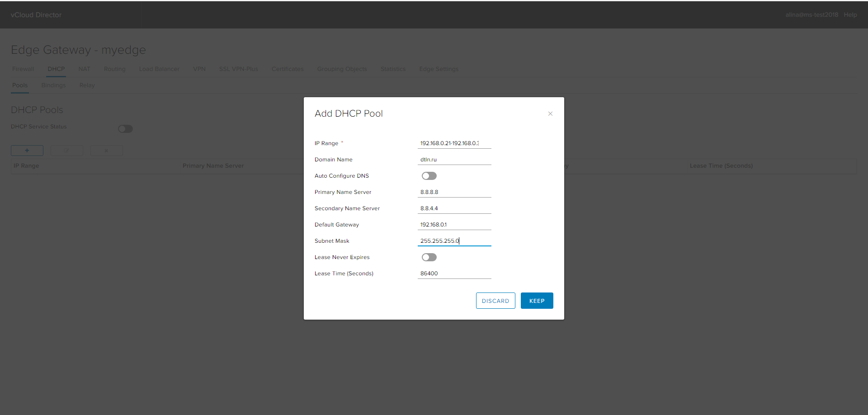Go to the Load Balancer tab

point(159,69)
